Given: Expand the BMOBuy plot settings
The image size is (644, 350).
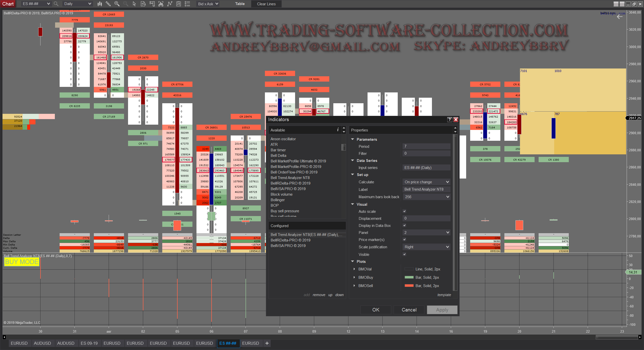Looking at the screenshot, I should coord(354,277).
